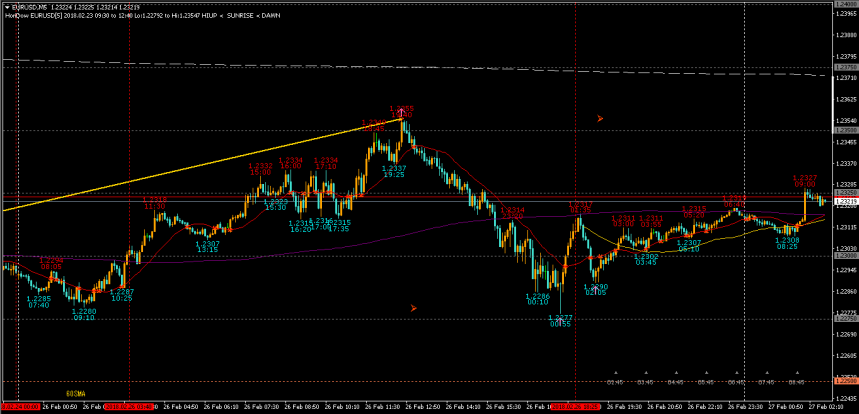Click the 27 Feb 00:50 time axis label
This screenshot has height=414, width=859.
pyautogui.click(x=787, y=407)
